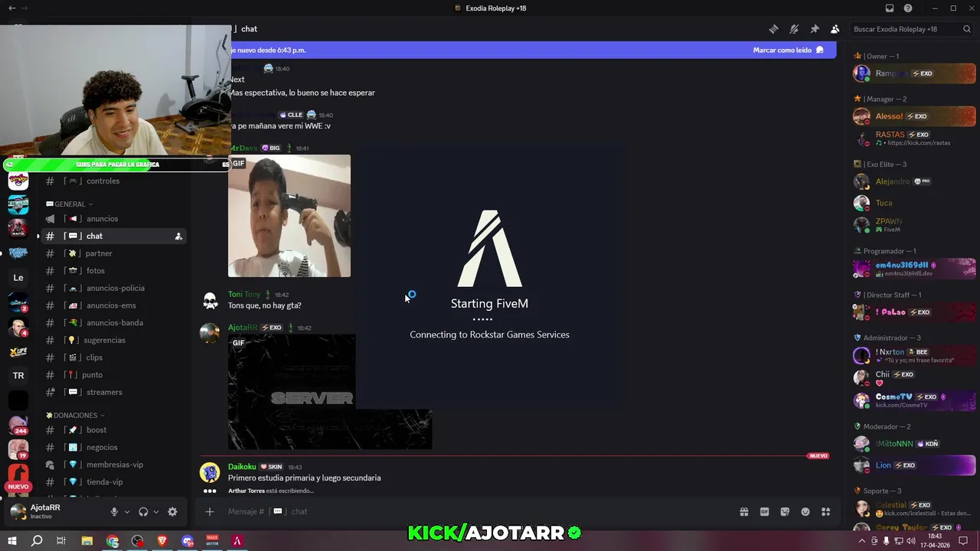Open the membresias-vip channel

tap(113, 465)
